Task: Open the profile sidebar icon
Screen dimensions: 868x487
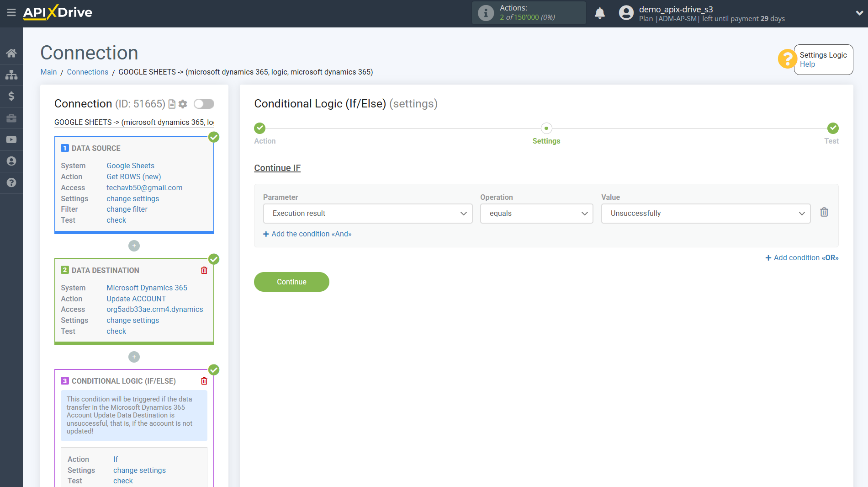Action: pos(11,161)
